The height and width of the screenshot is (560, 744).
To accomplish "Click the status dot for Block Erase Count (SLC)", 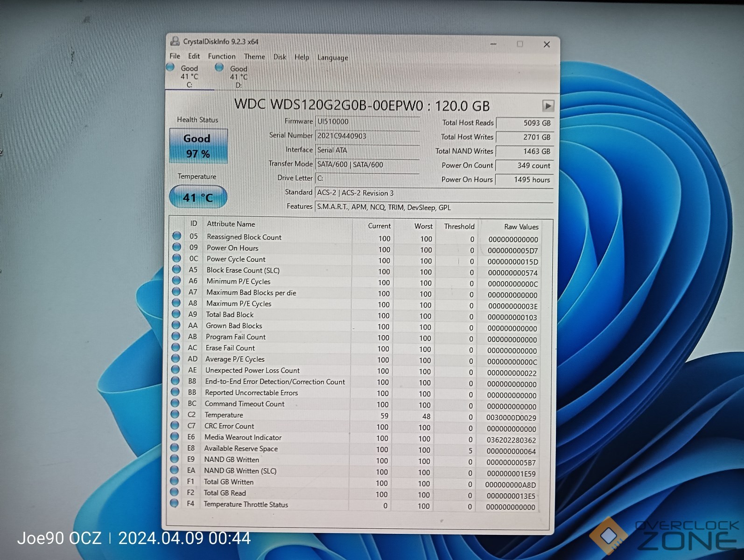I will coord(176,269).
